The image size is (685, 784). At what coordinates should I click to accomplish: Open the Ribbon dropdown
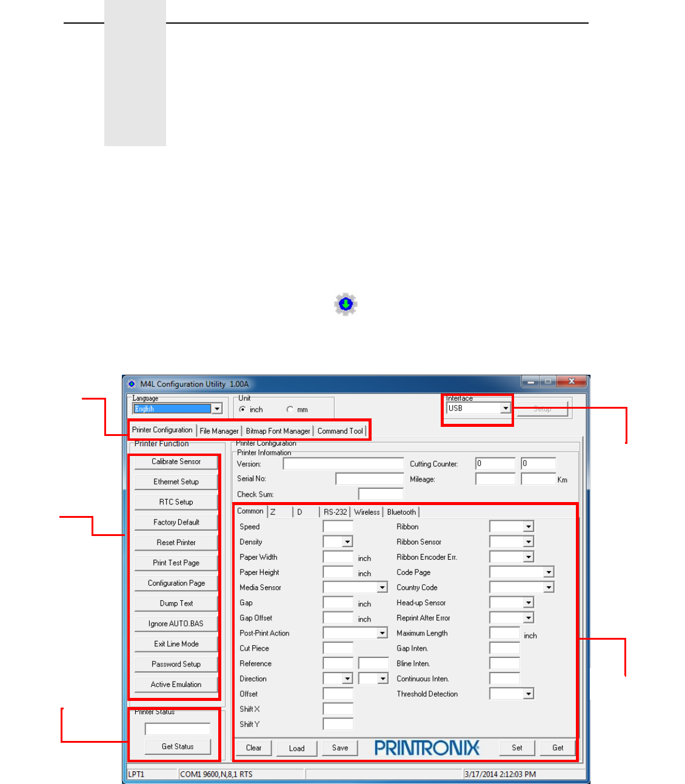pyautogui.click(x=529, y=527)
